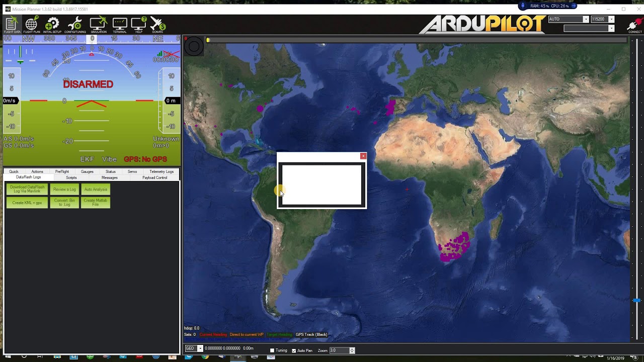Open the Terminal screen

coord(120,25)
